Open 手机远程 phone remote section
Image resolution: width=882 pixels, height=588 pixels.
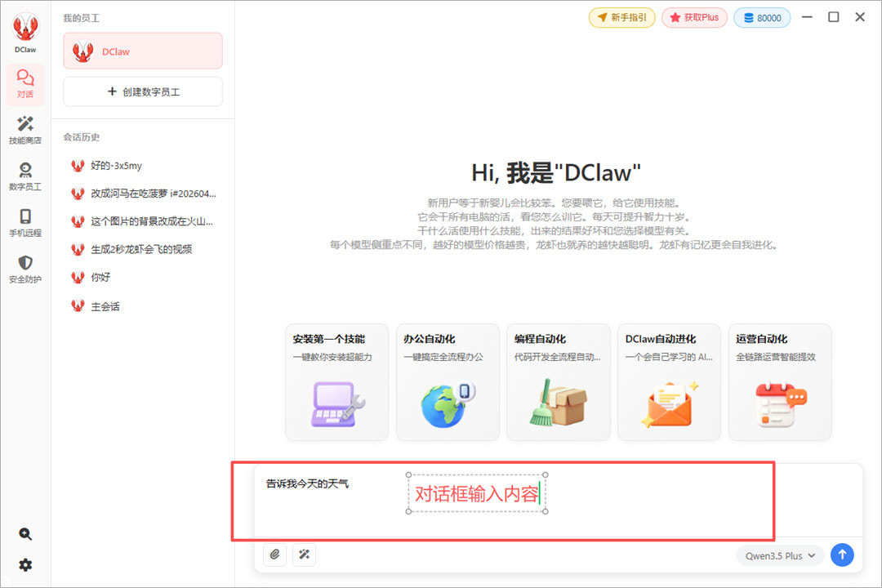click(x=25, y=223)
